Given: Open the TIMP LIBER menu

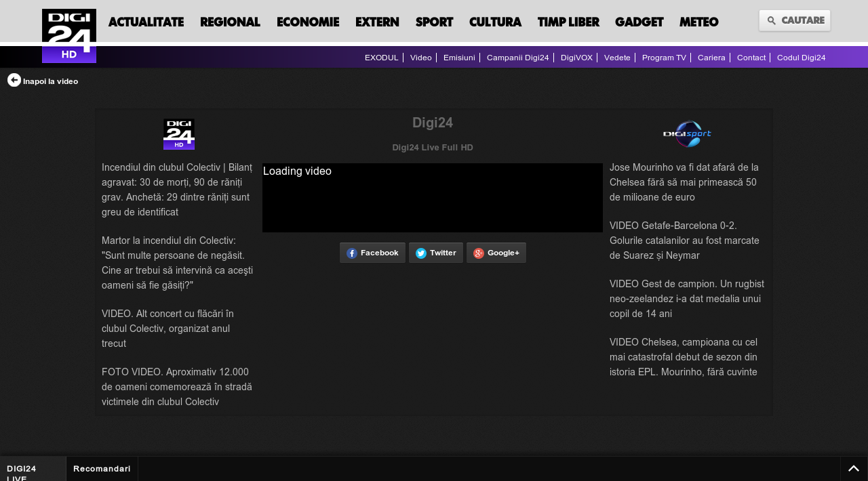Looking at the screenshot, I should click(568, 22).
